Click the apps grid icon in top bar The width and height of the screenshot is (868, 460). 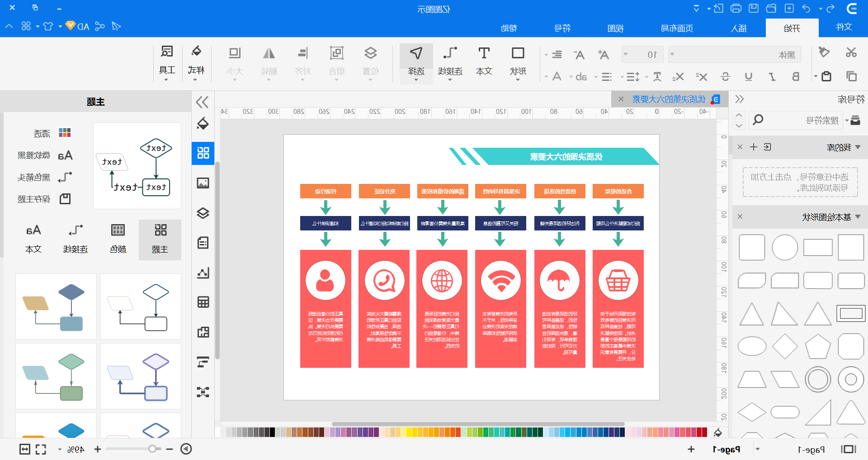tap(26, 26)
